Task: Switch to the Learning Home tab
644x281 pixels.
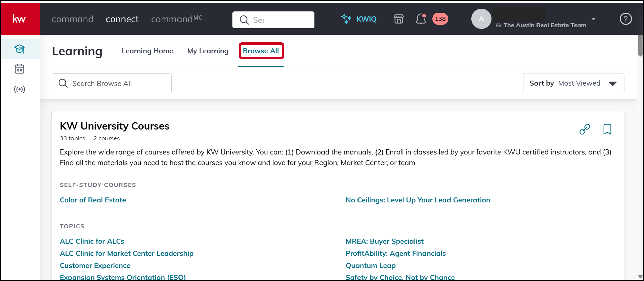Action: point(147,51)
